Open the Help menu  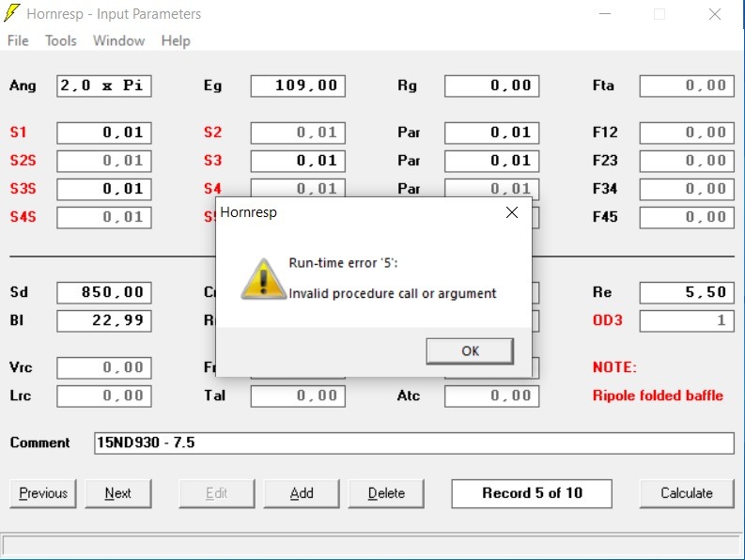tap(176, 41)
